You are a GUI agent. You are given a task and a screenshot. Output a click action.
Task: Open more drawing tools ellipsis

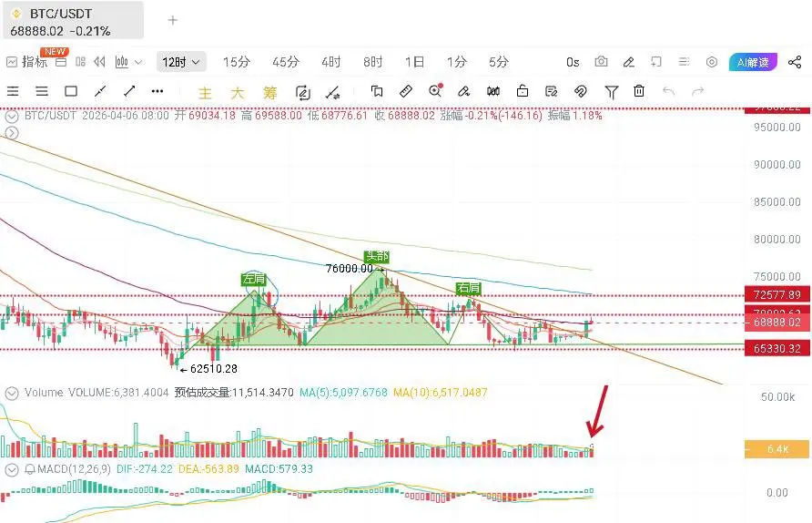(157, 91)
